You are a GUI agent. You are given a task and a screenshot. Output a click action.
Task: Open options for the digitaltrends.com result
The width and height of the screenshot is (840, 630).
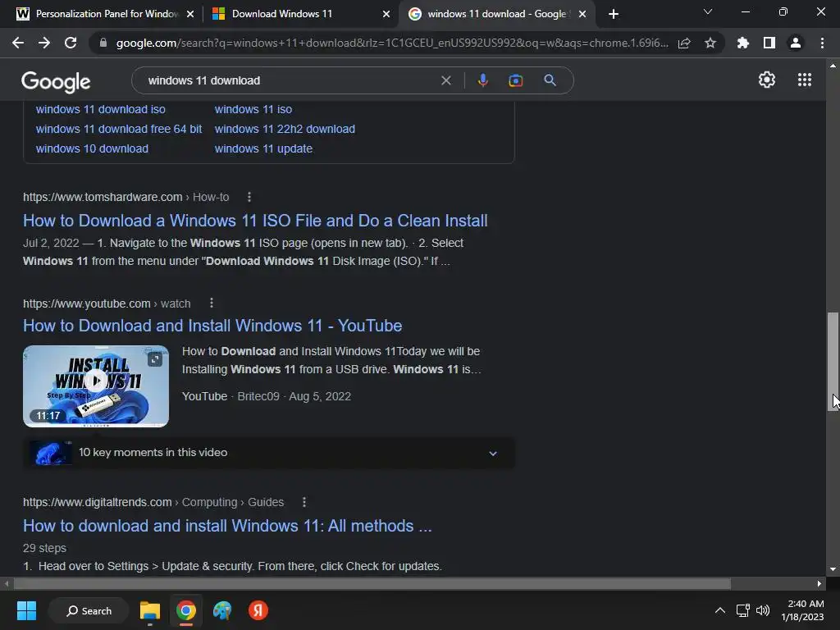(304, 502)
